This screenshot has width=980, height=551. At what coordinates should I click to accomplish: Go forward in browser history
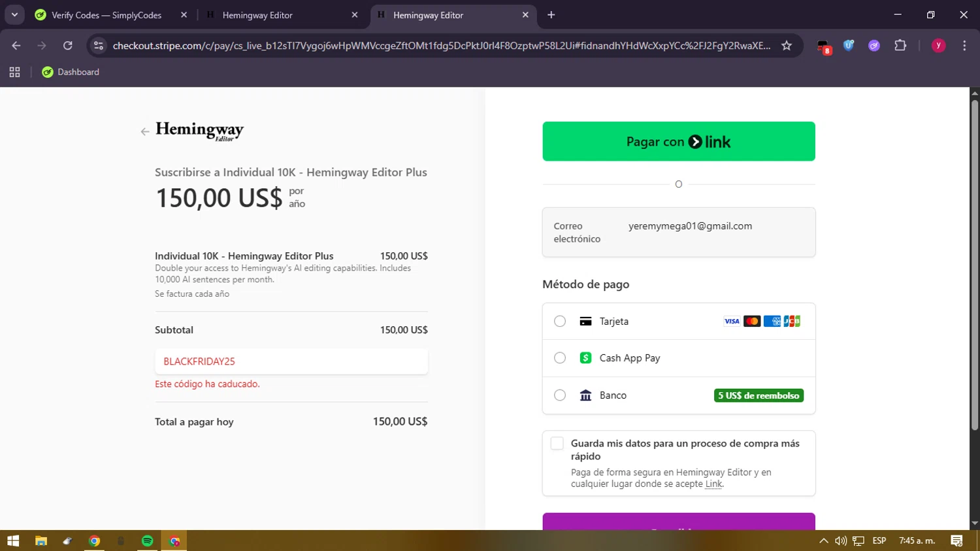click(42, 45)
